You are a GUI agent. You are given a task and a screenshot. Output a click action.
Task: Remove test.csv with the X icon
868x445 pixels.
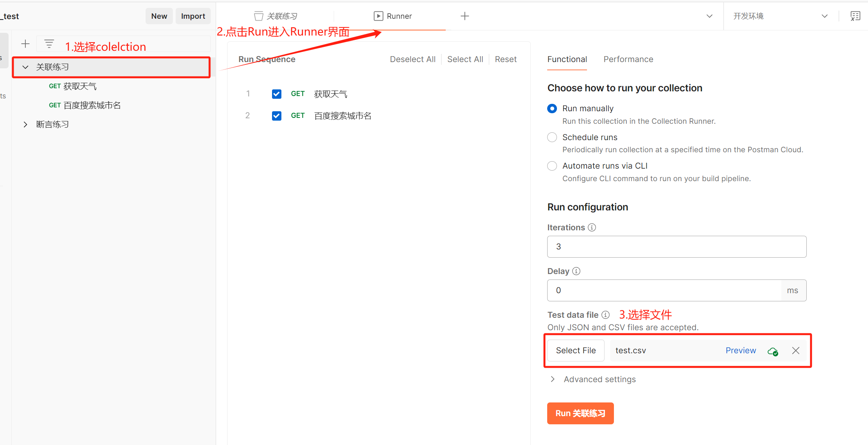(795, 351)
